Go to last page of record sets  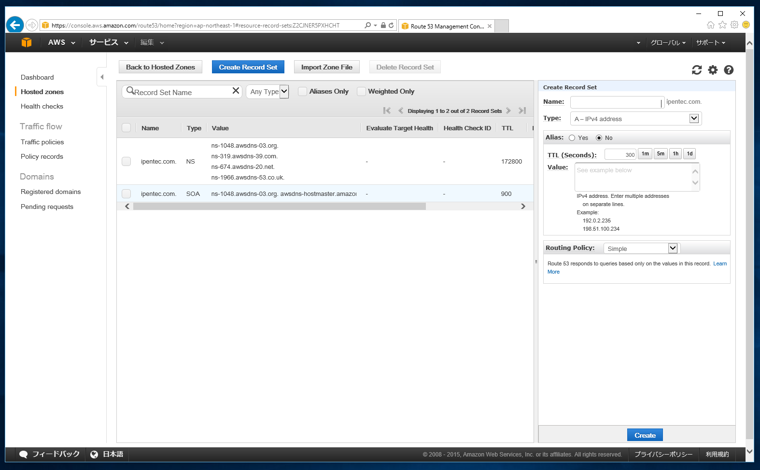click(x=522, y=110)
